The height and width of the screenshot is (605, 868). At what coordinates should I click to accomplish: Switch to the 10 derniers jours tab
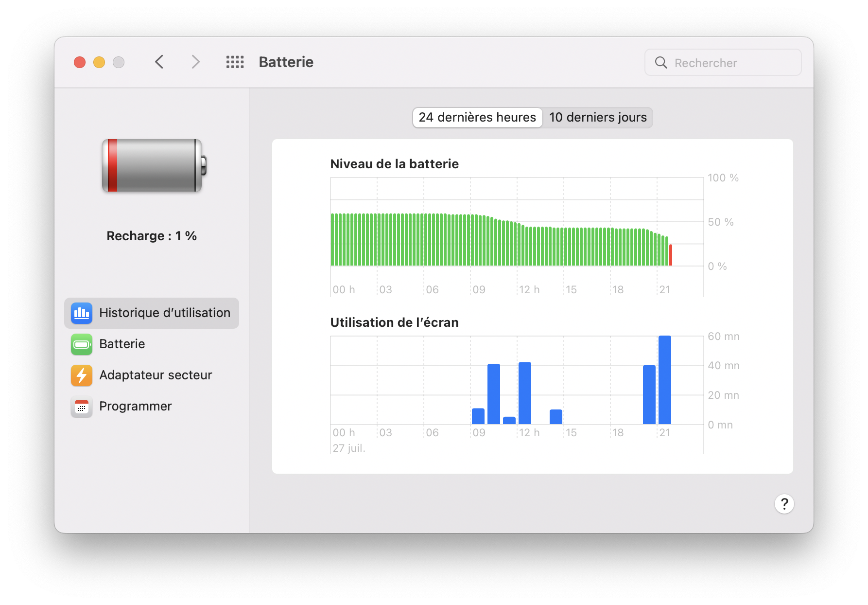597,118
